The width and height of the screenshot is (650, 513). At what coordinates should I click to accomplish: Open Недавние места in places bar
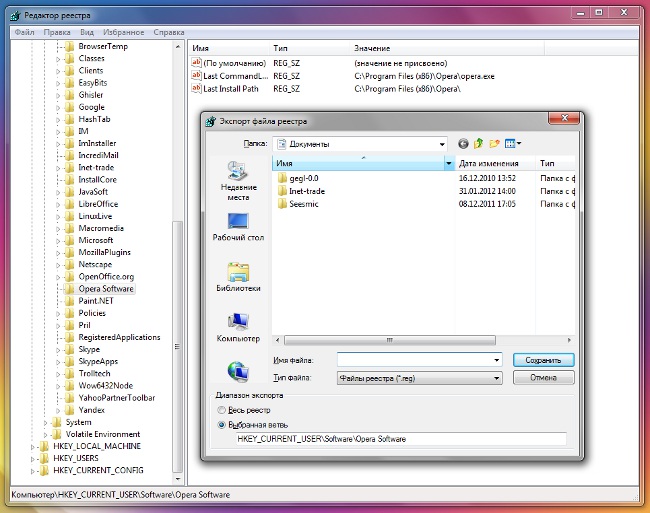coord(238,181)
